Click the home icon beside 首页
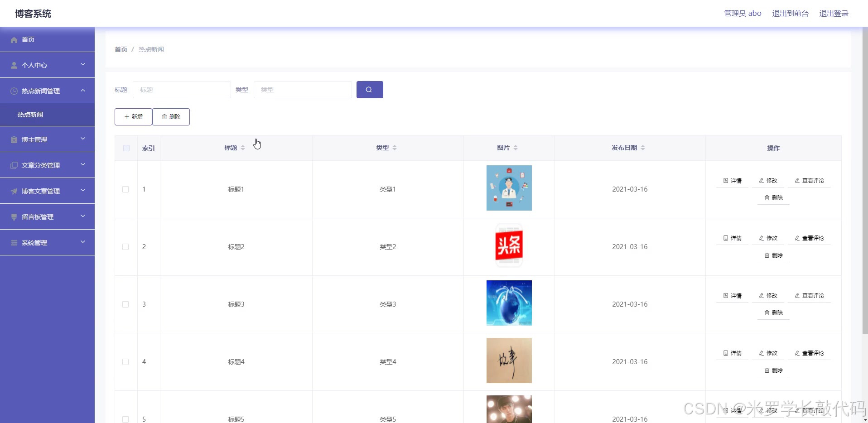The image size is (868, 423). point(14,40)
